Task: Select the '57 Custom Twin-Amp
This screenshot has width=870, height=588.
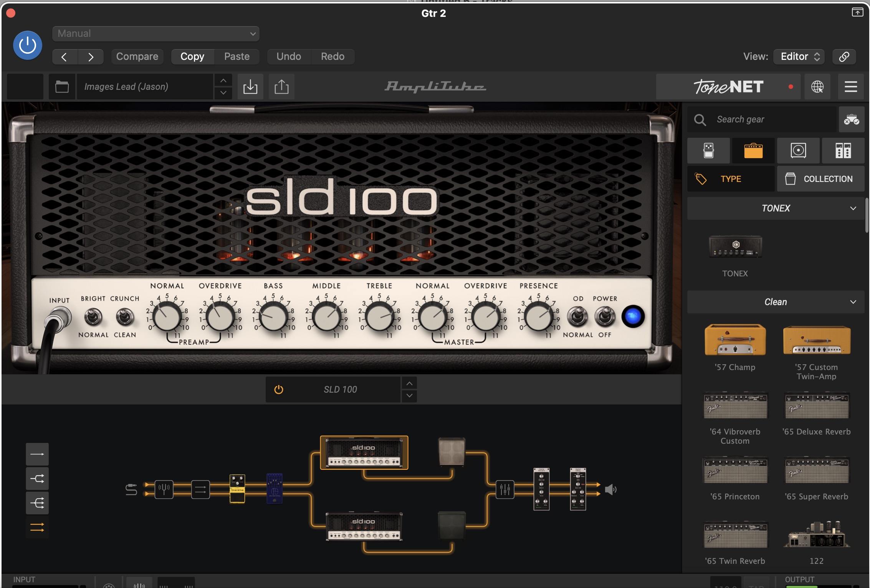Action: pyautogui.click(x=817, y=340)
